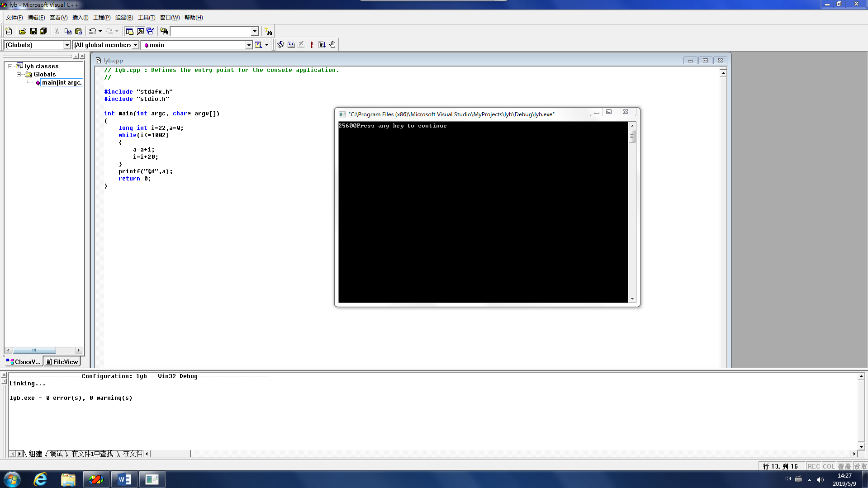This screenshot has height=488, width=868.
Task: Click the WizardBar actions wand icon
Action: coord(258,45)
